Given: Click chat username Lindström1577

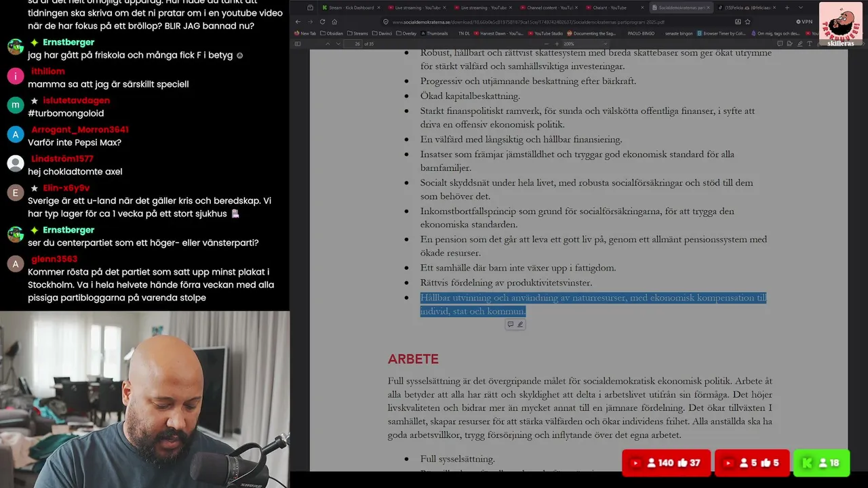Looking at the screenshot, I should 62,159.
